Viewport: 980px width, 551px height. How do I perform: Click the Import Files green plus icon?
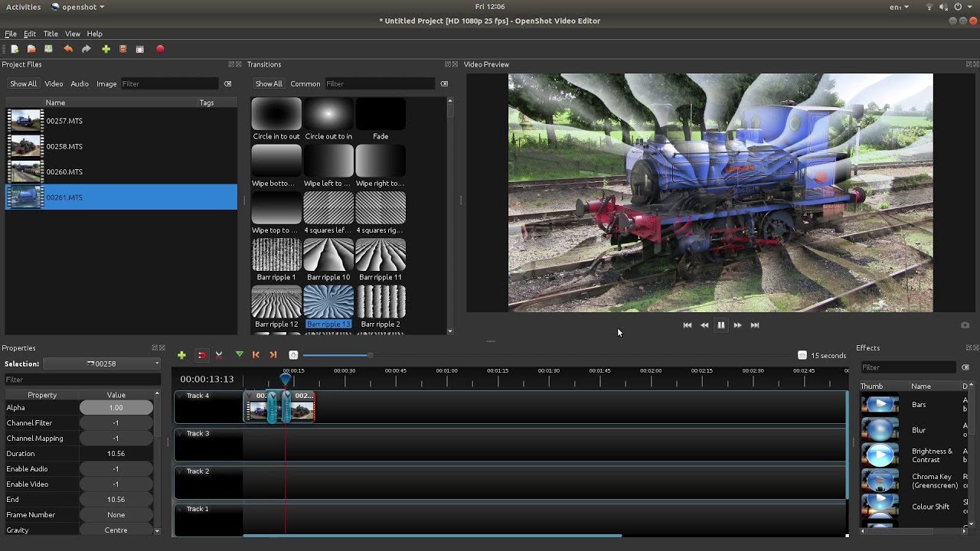106,49
